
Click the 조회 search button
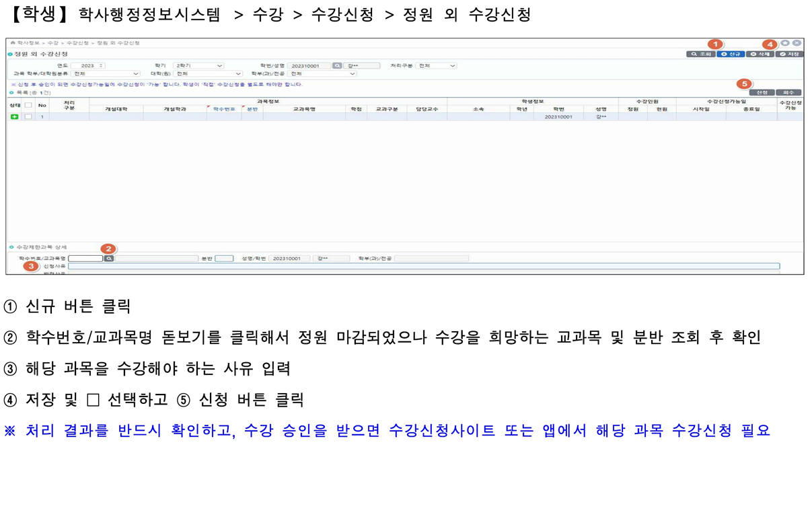[700, 54]
